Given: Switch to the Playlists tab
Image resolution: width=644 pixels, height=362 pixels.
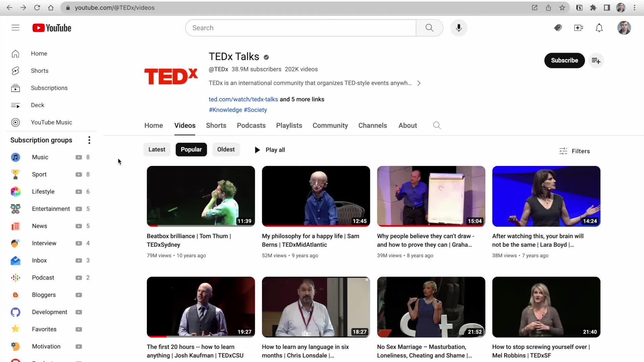Looking at the screenshot, I should [x=289, y=125].
